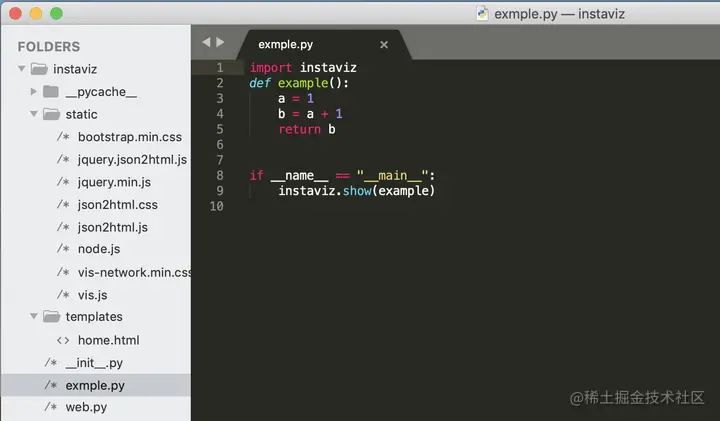Open vis.js file
720x421 pixels.
(92, 295)
